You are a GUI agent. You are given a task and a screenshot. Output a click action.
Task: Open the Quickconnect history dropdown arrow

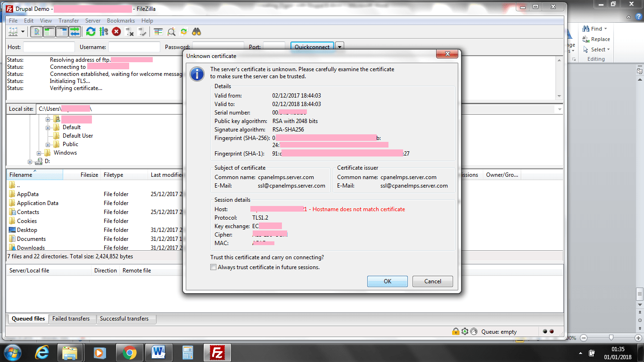pos(339,47)
